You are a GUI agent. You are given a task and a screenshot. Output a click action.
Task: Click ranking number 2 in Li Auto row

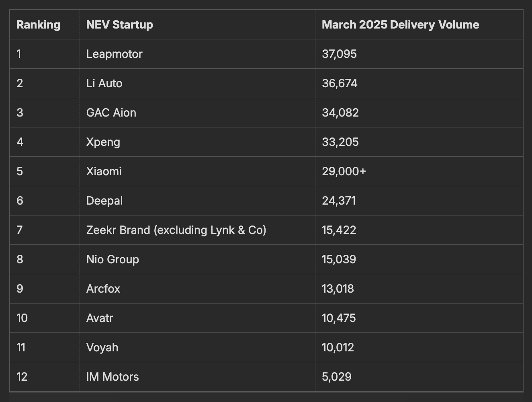(x=20, y=83)
